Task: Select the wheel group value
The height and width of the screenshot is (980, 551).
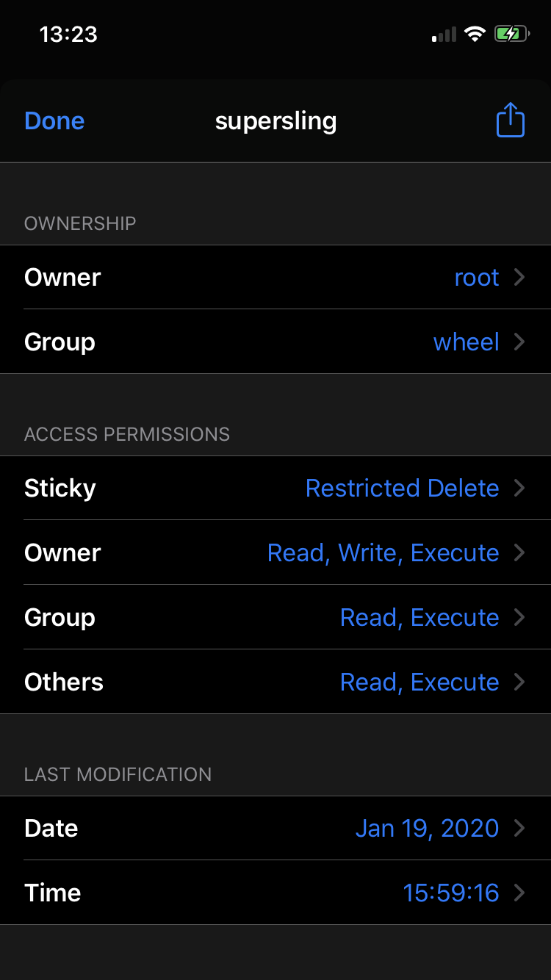Action: (467, 342)
